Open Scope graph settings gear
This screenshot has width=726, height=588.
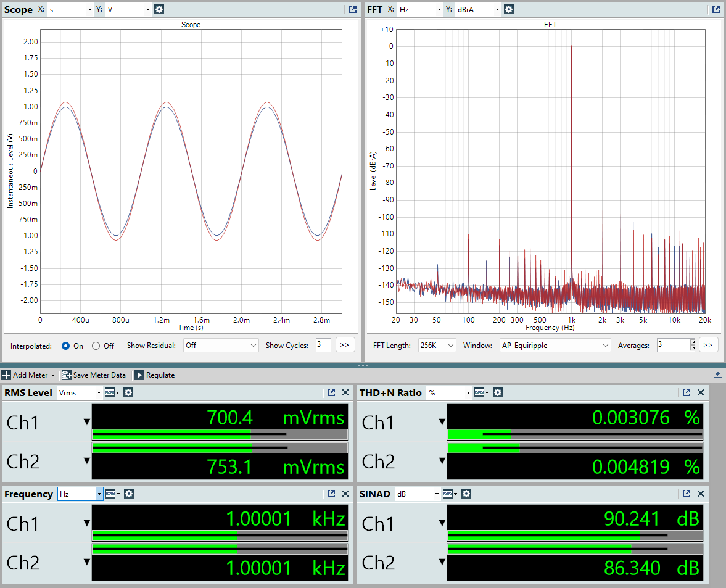point(159,9)
